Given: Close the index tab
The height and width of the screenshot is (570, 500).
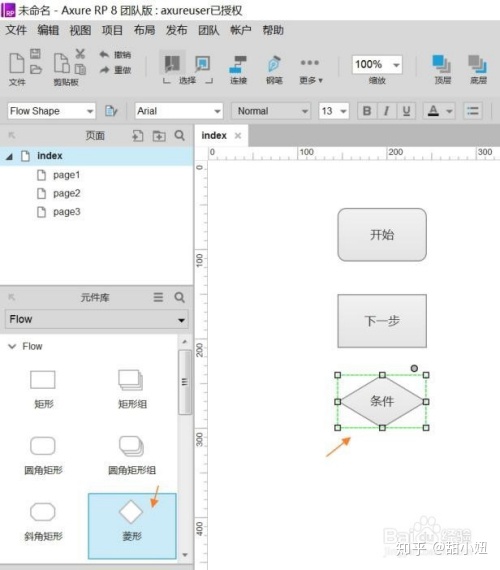Looking at the screenshot, I should [238, 136].
